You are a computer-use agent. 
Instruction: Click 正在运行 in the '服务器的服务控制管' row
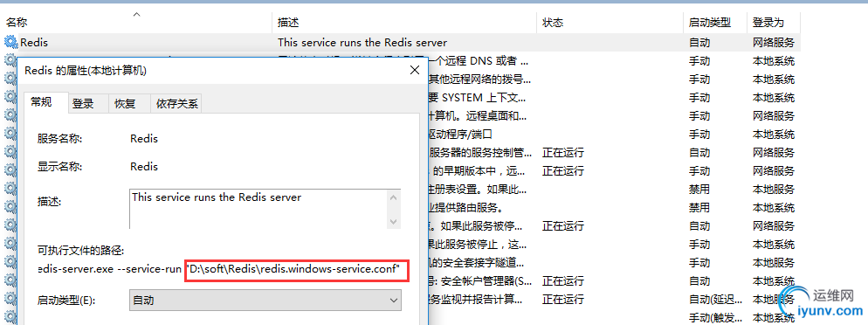[x=563, y=152]
